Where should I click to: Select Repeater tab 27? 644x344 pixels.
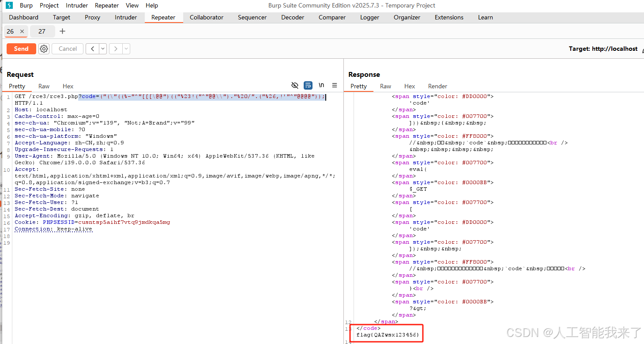[42, 31]
